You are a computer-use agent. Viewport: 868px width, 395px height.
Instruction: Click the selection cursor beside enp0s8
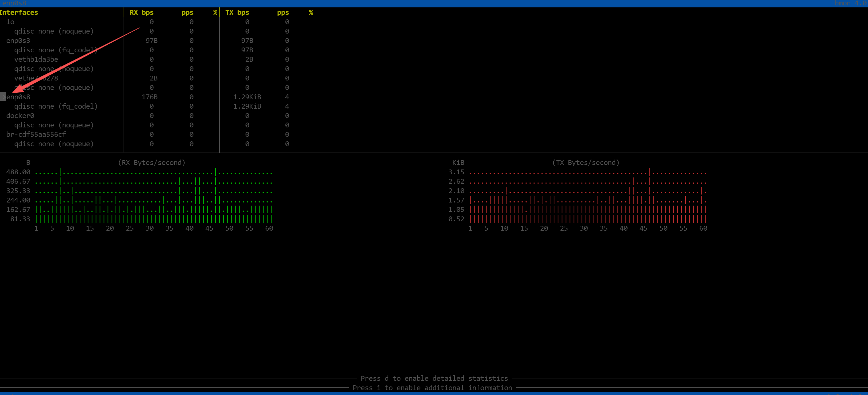[3, 97]
